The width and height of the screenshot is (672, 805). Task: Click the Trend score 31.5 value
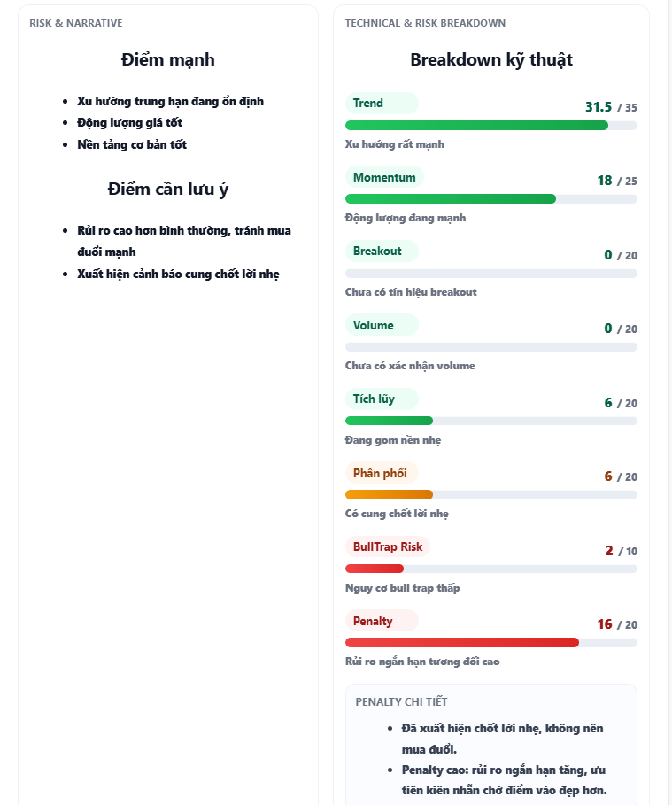point(599,107)
